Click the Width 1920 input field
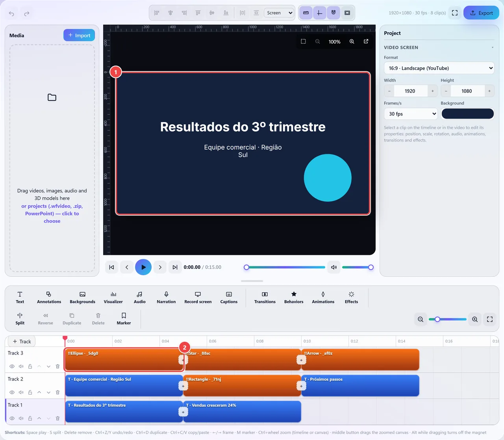This screenshot has height=440, width=504. pos(410,91)
